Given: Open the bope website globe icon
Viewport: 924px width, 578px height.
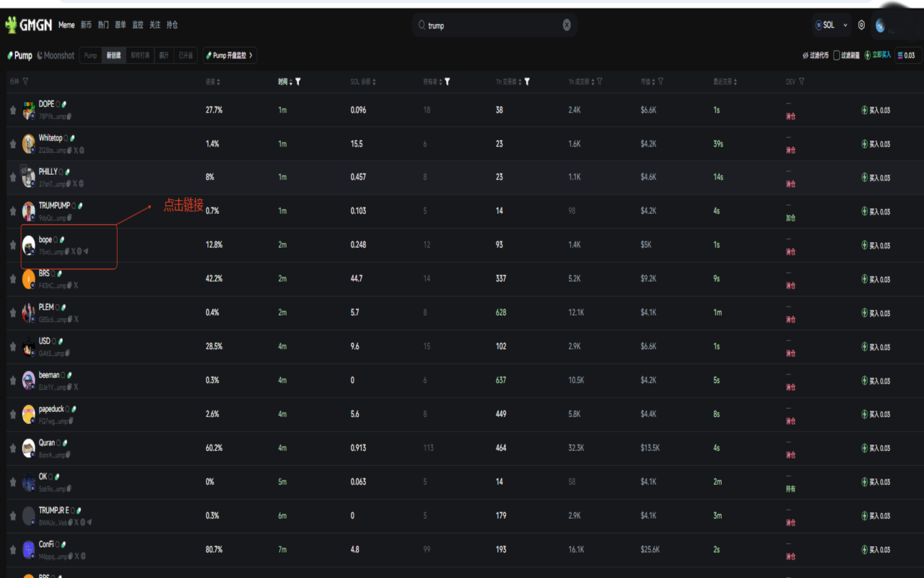Looking at the screenshot, I should pyautogui.click(x=79, y=251).
